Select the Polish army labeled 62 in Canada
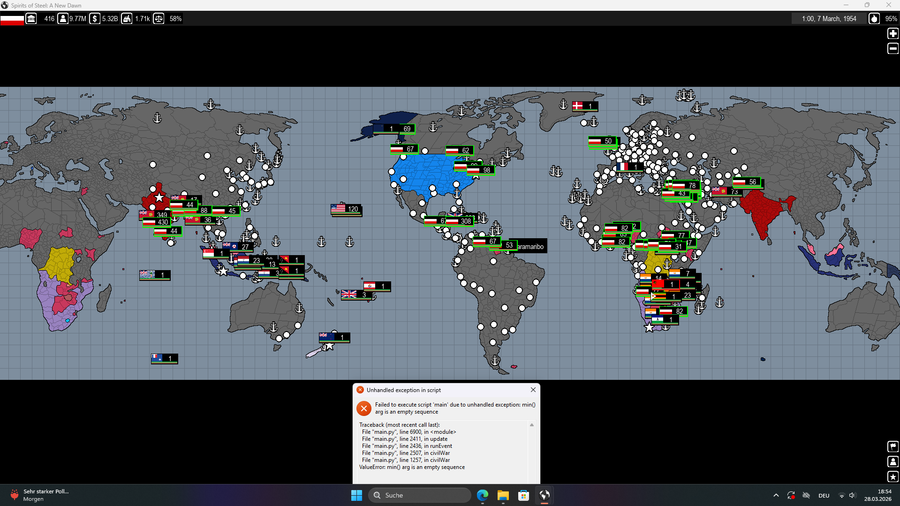The width and height of the screenshot is (900, 506). tap(460, 151)
